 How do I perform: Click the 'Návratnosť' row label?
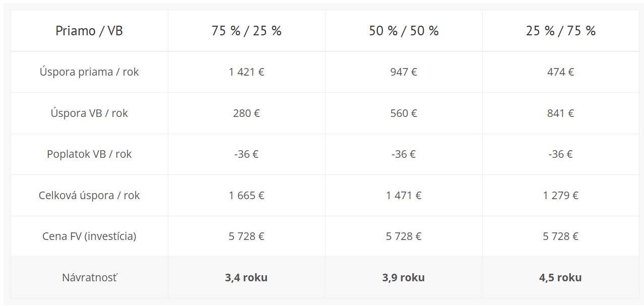tap(89, 278)
